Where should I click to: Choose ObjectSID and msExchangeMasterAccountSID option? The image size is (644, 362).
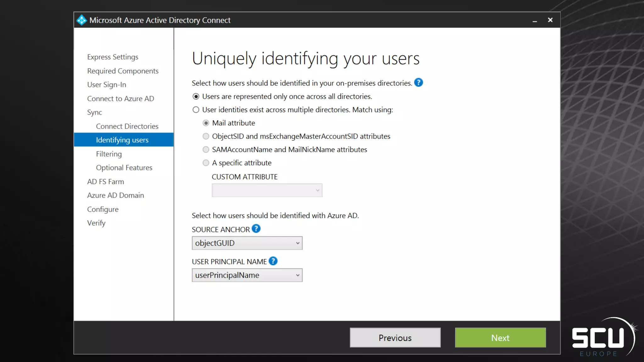[x=206, y=136]
